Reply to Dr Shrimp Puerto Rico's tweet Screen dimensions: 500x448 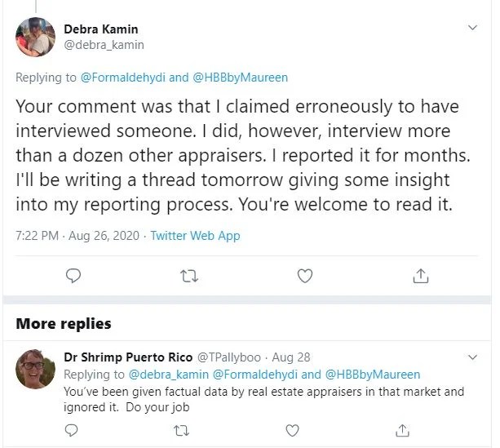[x=73, y=428]
